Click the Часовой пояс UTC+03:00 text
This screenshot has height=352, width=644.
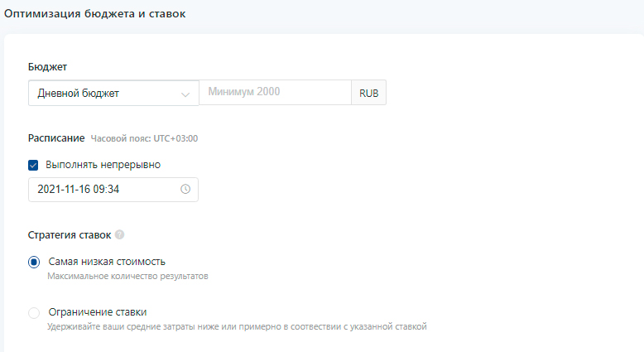144,138
